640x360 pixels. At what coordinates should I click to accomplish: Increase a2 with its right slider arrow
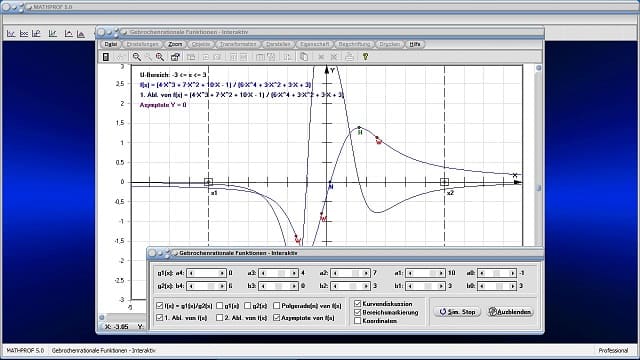[x=366, y=273]
